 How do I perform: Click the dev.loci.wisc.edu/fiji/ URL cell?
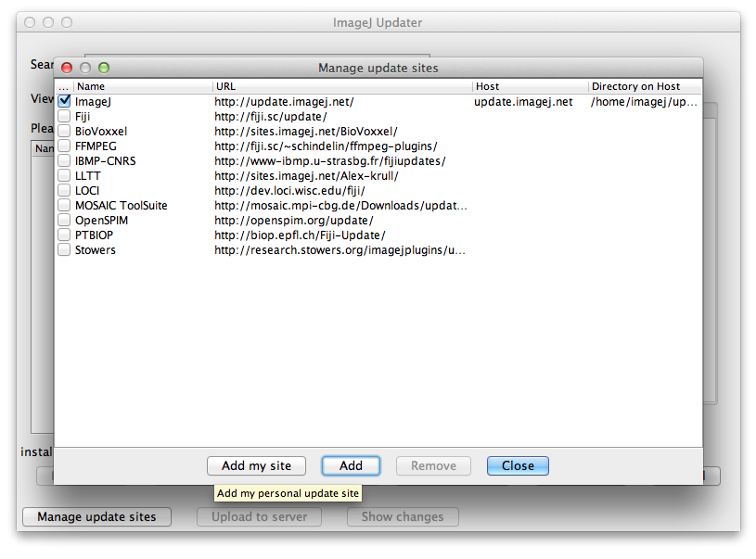coord(289,191)
